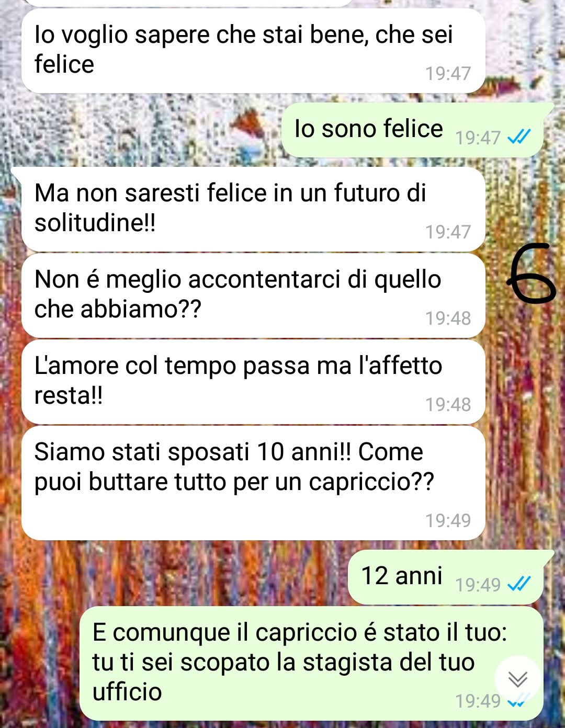Click the 19:47 timestamp on the 'felice' received message
565x728 pixels.
tap(448, 73)
